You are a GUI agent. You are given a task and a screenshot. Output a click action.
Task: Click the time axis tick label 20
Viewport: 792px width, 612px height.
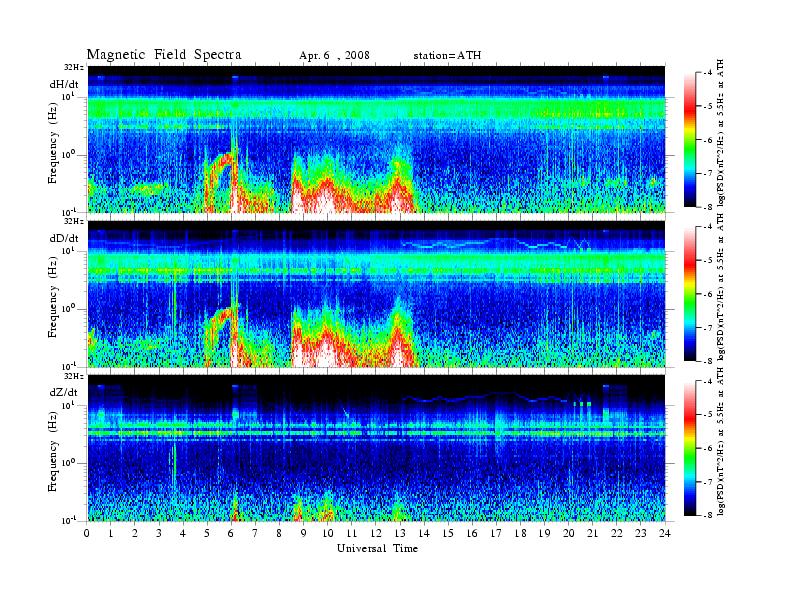(x=569, y=533)
